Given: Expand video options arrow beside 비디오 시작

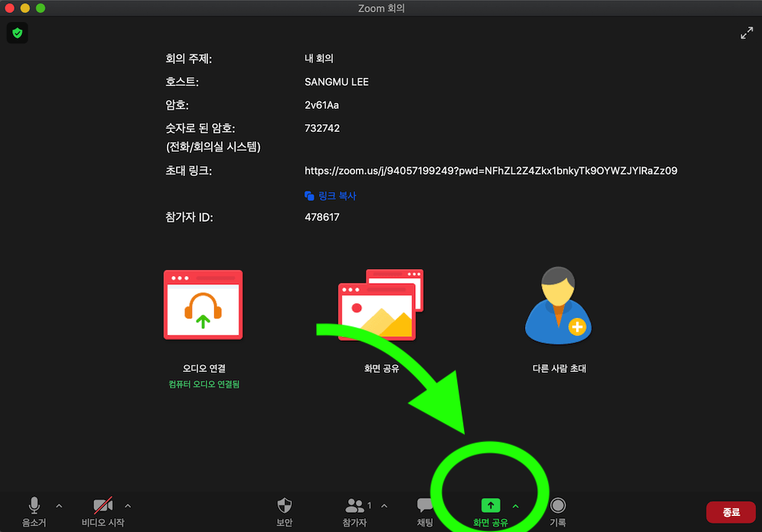Looking at the screenshot, I should tap(128, 506).
